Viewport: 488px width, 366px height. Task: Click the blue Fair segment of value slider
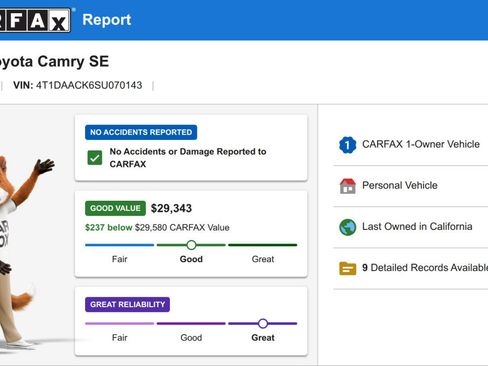click(120, 245)
